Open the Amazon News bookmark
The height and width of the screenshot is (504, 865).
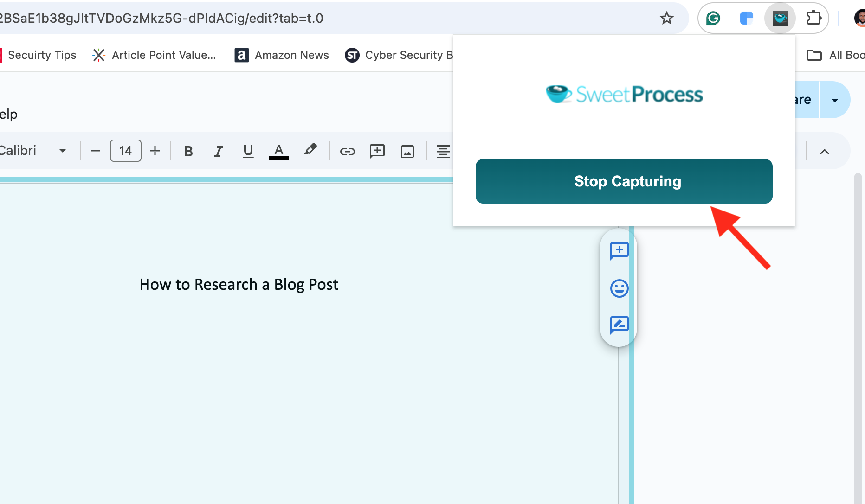point(282,55)
